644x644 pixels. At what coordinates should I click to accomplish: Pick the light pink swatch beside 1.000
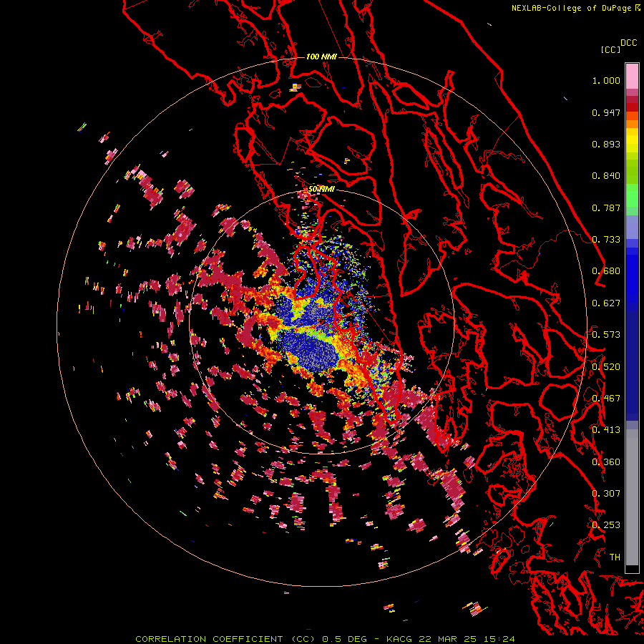tap(632, 77)
